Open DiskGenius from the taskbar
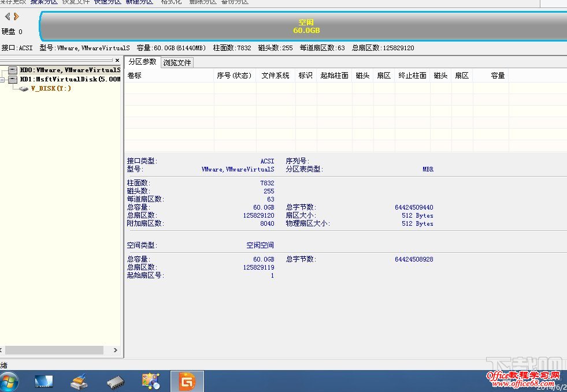567x392 pixels. (187, 382)
